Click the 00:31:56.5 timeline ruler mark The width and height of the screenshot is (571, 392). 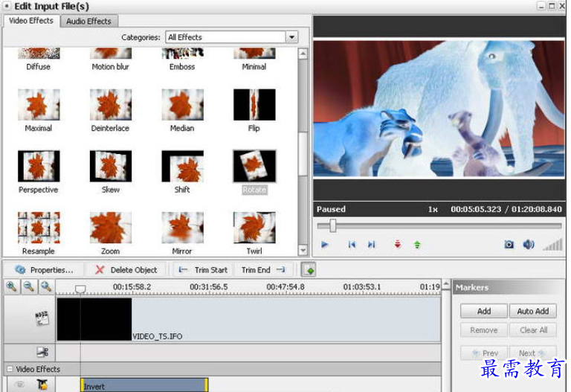click(208, 287)
